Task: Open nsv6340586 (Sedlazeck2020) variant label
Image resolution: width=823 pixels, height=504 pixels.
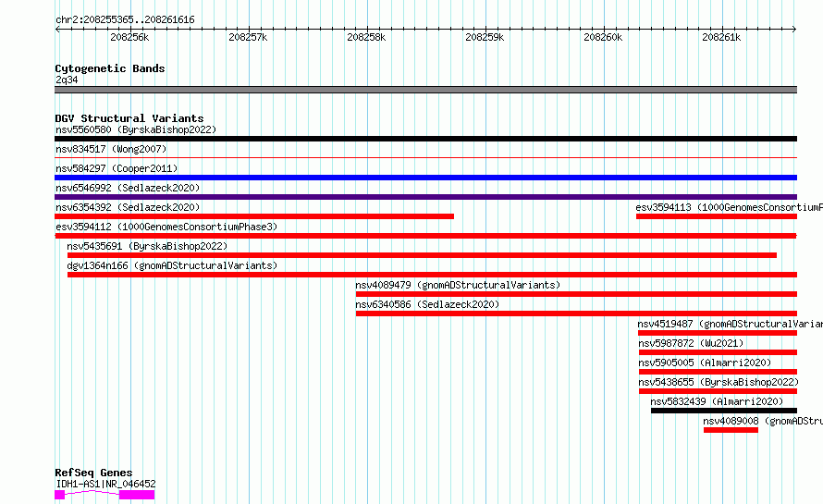Action: click(x=427, y=304)
